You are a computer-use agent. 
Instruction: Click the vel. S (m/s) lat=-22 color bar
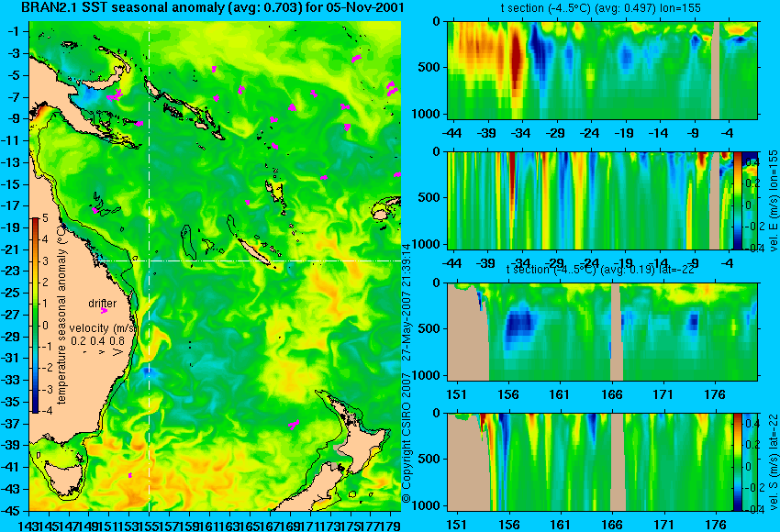coord(737,462)
